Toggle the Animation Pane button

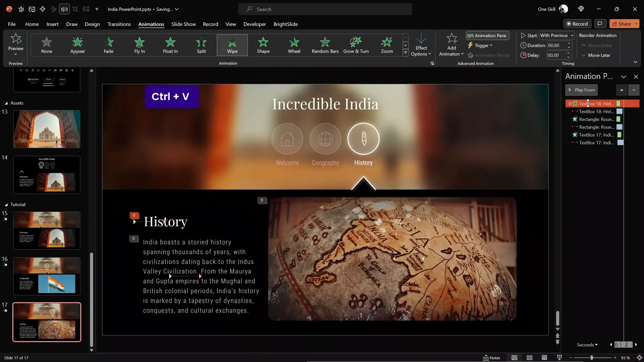point(487,36)
